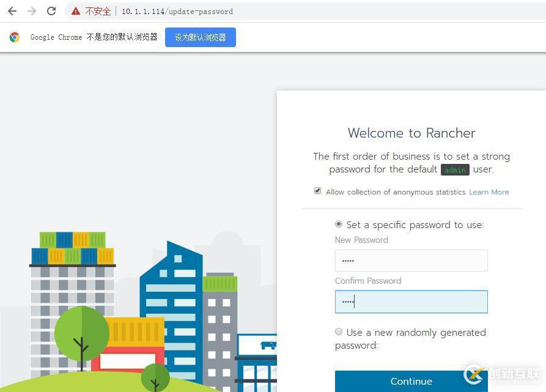Viewport: 546px width, 392px height.
Task: Uncheck Allow collection of anonymous statistics
Action: coord(317,191)
